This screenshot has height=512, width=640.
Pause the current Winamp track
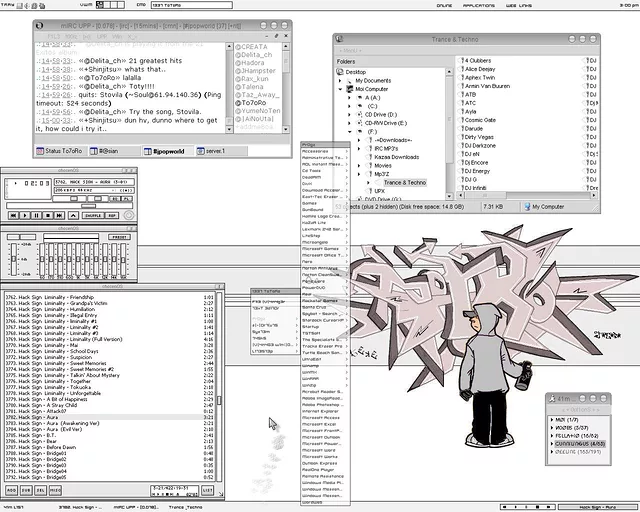(37, 215)
